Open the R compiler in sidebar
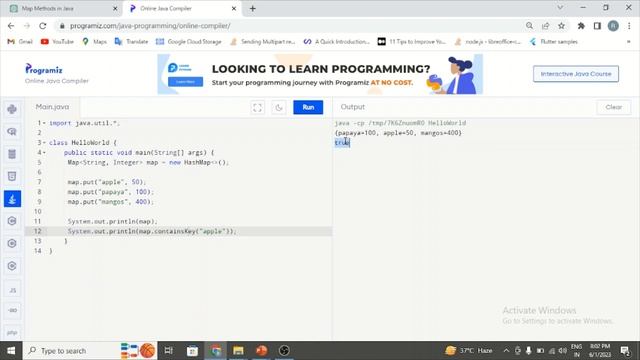This screenshot has width=640, height=360. [x=12, y=131]
